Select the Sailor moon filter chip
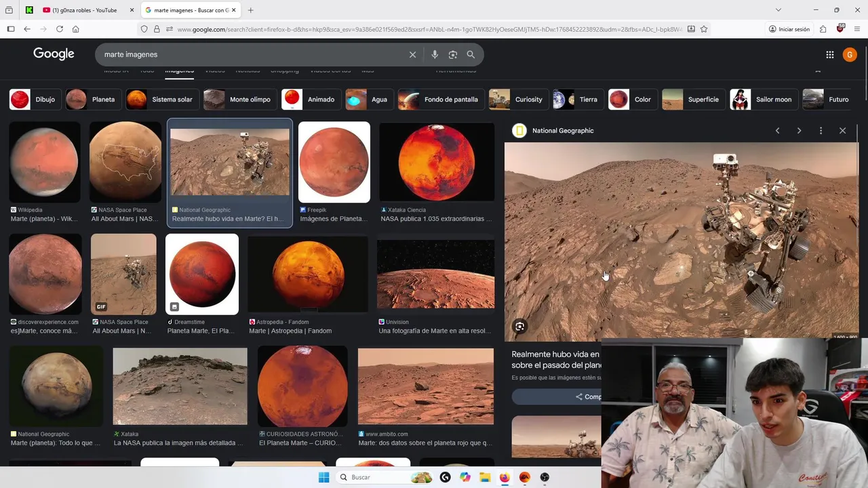The image size is (868, 488). coord(763,100)
